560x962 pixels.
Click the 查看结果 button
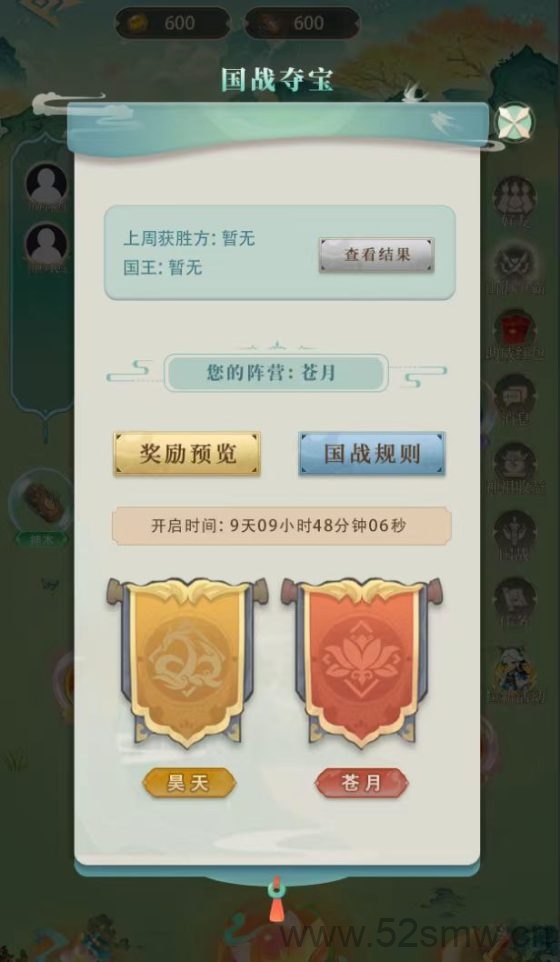click(377, 255)
